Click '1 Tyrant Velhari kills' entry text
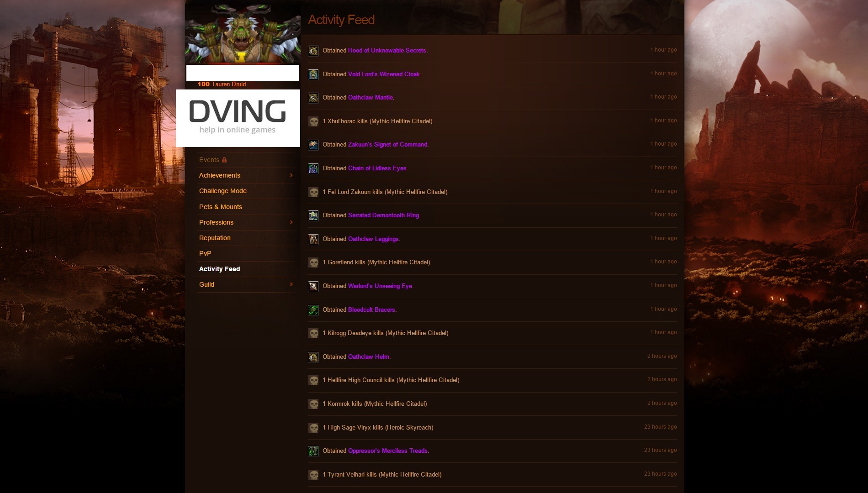This screenshot has height=493, width=868. pos(382,475)
